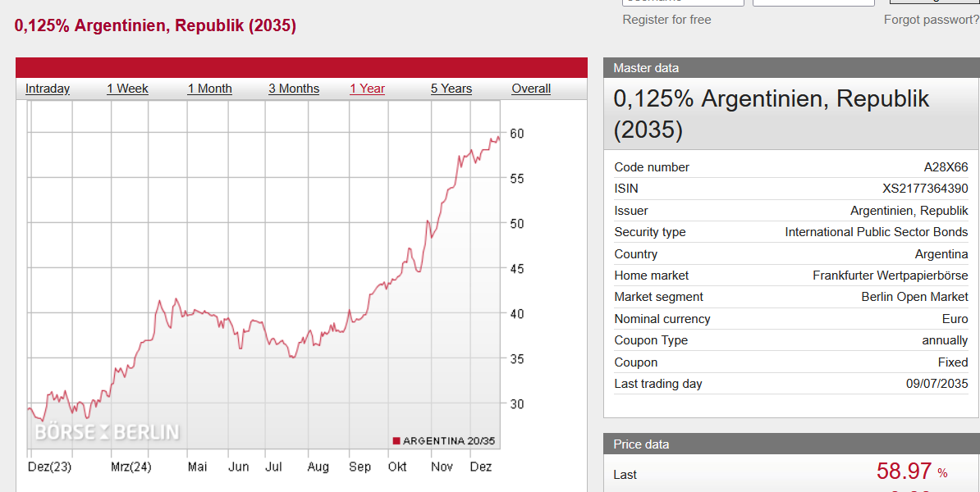980x492 pixels.
Task: Click the 30 y-axis price label
Action: tap(516, 404)
